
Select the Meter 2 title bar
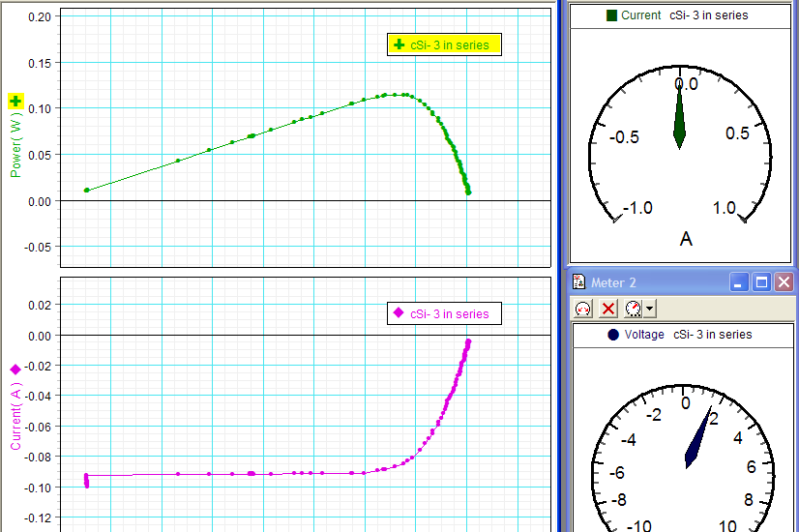point(658,282)
